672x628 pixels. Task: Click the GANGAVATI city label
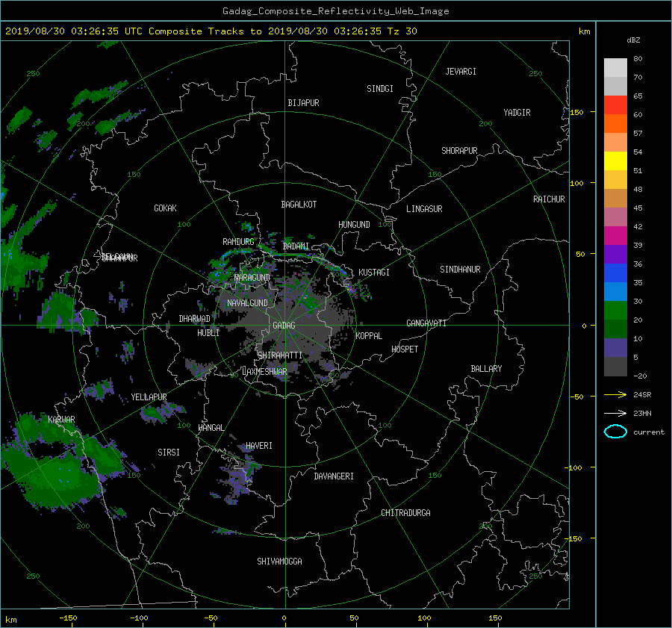pyautogui.click(x=426, y=323)
